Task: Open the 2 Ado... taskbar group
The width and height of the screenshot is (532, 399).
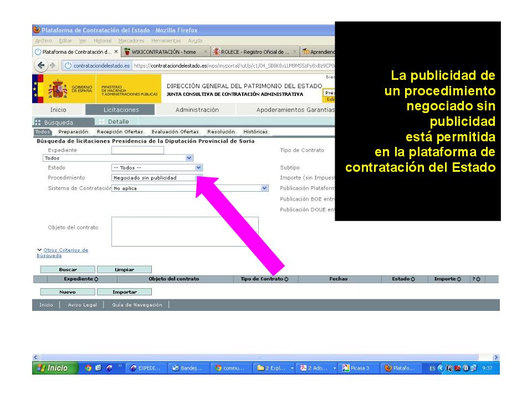Action: (x=316, y=368)
